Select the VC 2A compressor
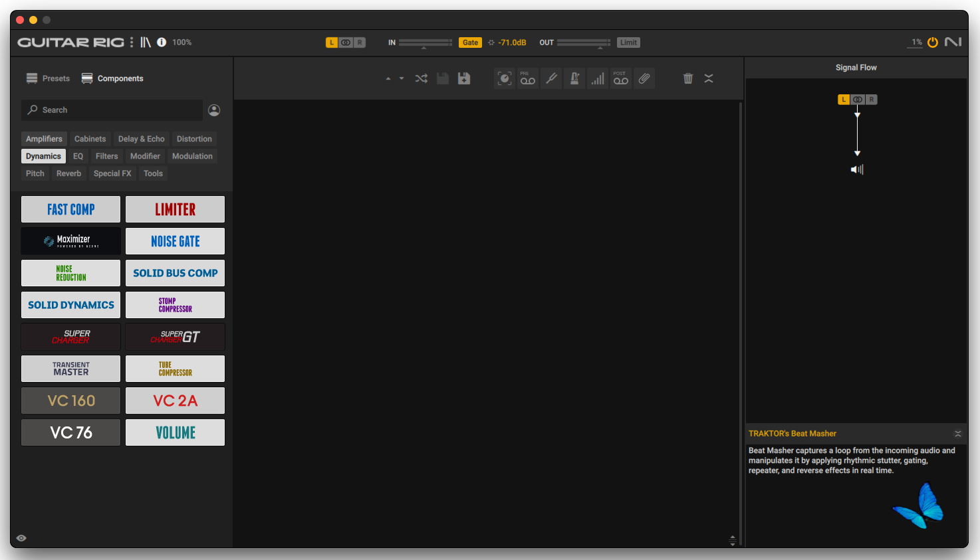The height and width of the screenshot is (560, 980). [176, 401]
